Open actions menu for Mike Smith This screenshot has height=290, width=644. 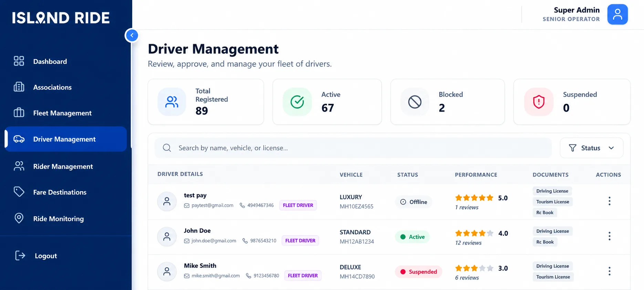[609, 271]
